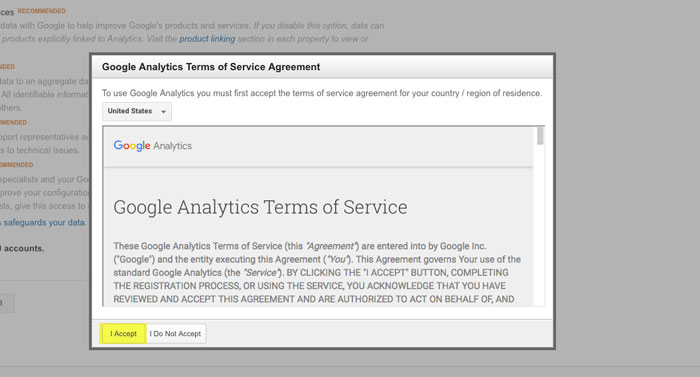Image resolution: width=700 pixels, height=377 pixels.
Task: Open the product linking link
Action: click(x=207, y=39)
